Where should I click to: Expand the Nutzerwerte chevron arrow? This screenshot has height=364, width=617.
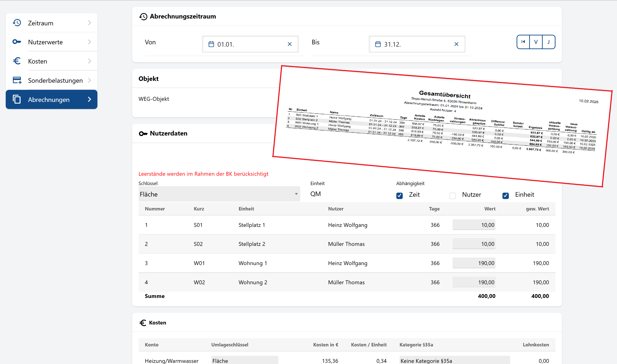(90, 42)
